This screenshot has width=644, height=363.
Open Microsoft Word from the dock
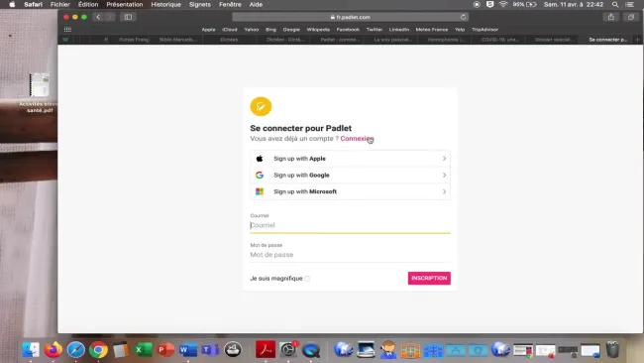(x=188, y=350)
